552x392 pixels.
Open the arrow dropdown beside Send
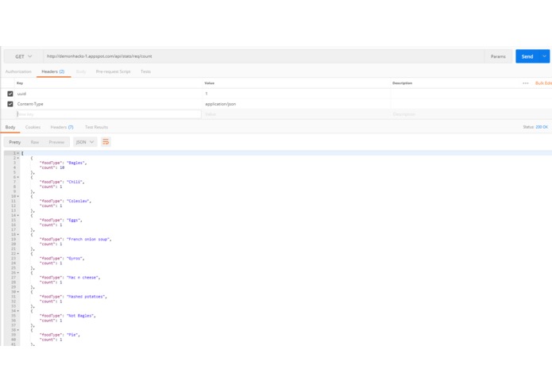tap(544, 56)
